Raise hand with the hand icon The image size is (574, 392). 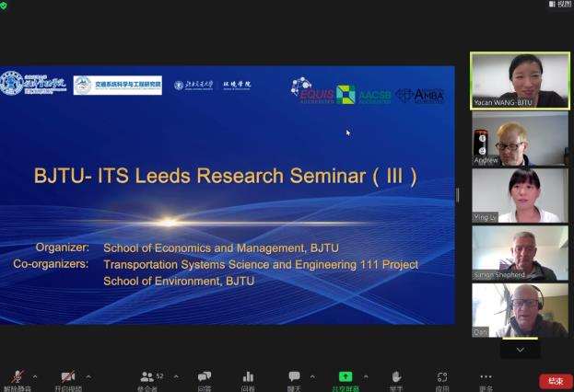(x=396, y=376)
